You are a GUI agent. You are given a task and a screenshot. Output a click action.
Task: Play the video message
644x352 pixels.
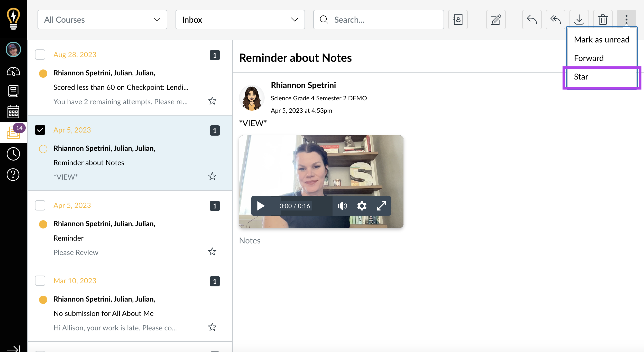click(261, 206)
